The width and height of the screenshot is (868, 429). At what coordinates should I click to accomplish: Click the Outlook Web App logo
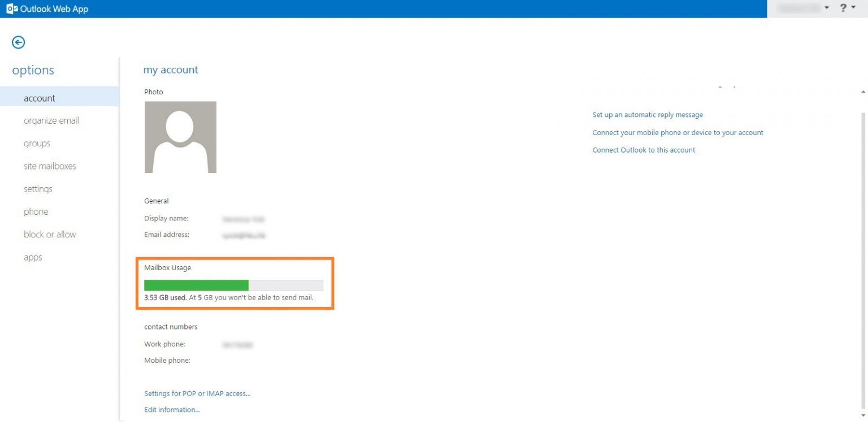tap(47, 8)
